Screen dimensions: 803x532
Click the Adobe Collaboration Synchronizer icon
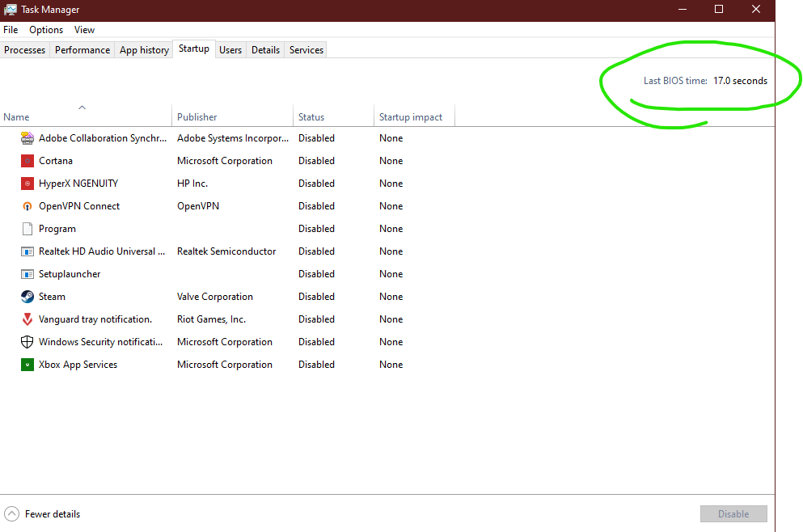pyautogui.click(x=27, y=138)
